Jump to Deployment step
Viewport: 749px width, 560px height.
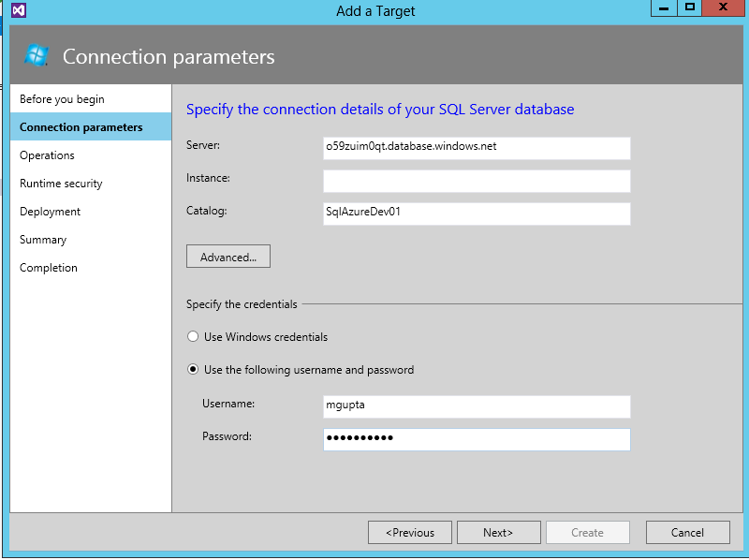click(x=91, y=212)
